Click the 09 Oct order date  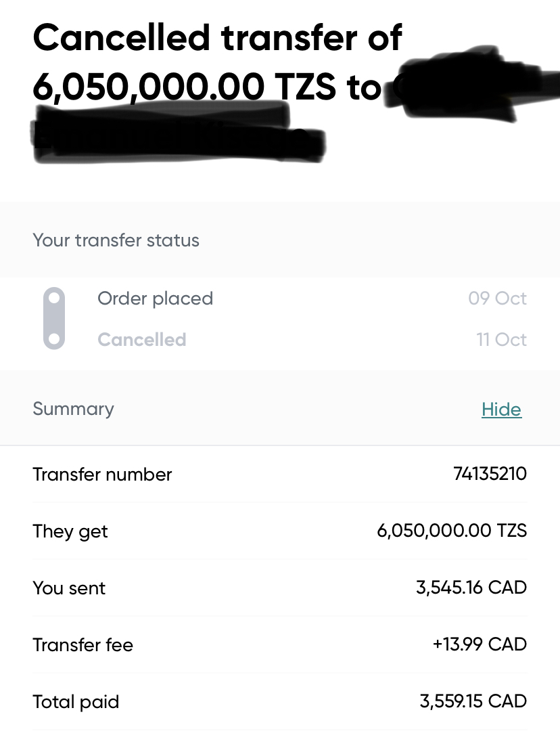tap(497, 299)
